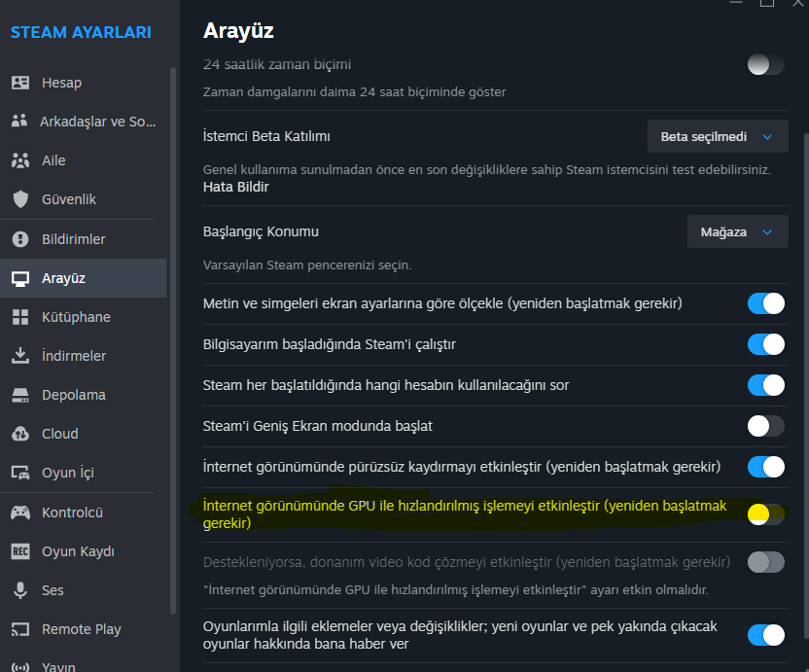Viewport: 809px width, 672px height.
Task: Click the İndirmeler download arrow icon
Action: click(x=20, y=356)
